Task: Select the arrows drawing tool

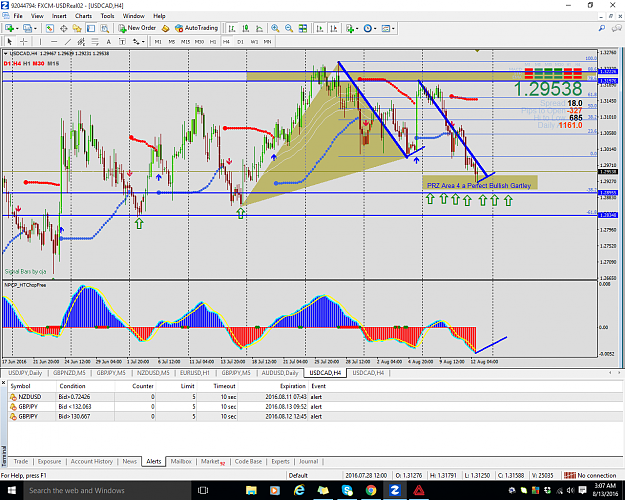Action: tap(136, 41)
